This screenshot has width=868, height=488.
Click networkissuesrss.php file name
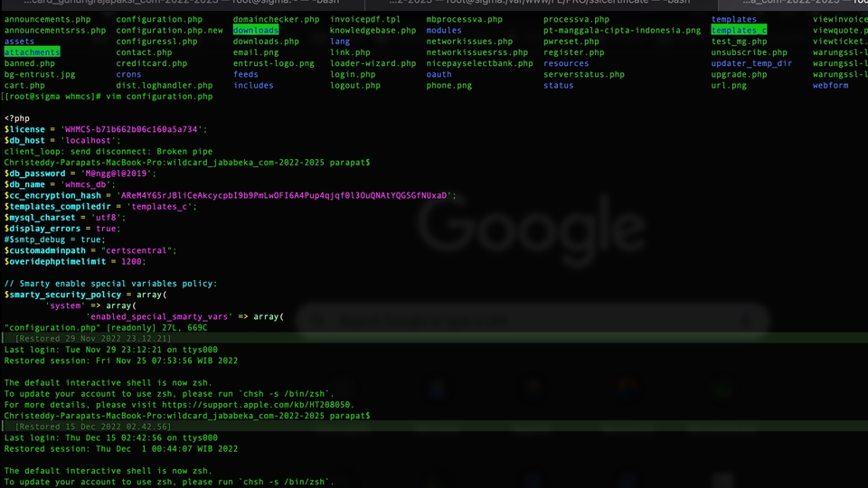pyautogui.click(x=477, y=52)
